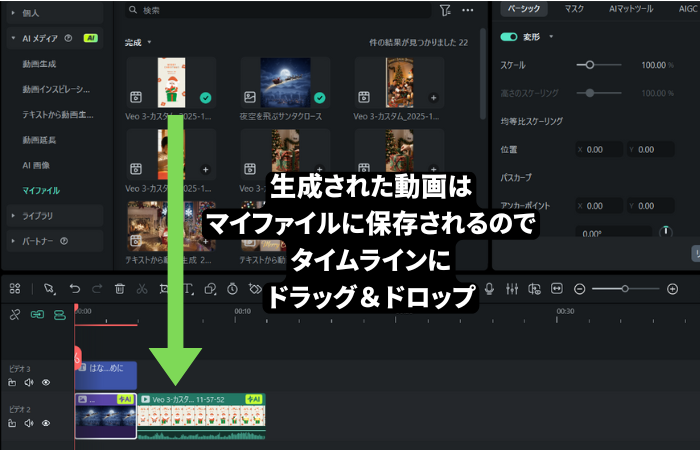Expand the ライブラリ section
The width and height of the screenshot is (700, 450).
pos(12,216)
